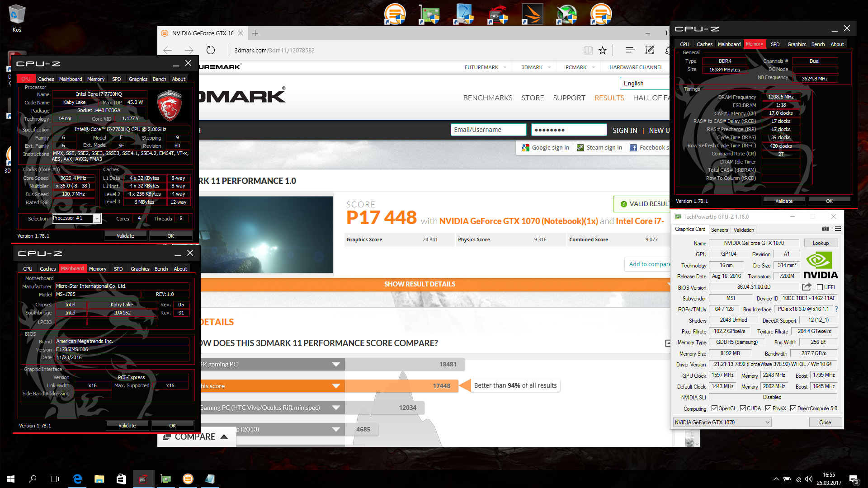This screenshot has height=488, width=868.
Task: Open the Edge Hub three-lines icon
Action: point(630,50)
